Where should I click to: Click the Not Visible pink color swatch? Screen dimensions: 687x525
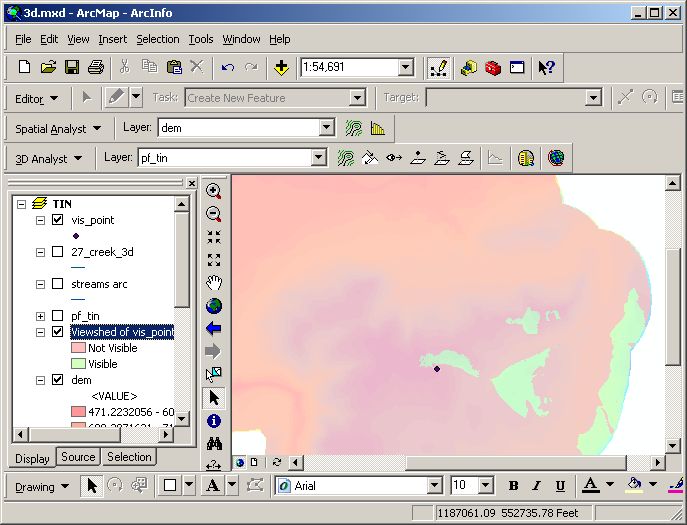pos(78,348)
